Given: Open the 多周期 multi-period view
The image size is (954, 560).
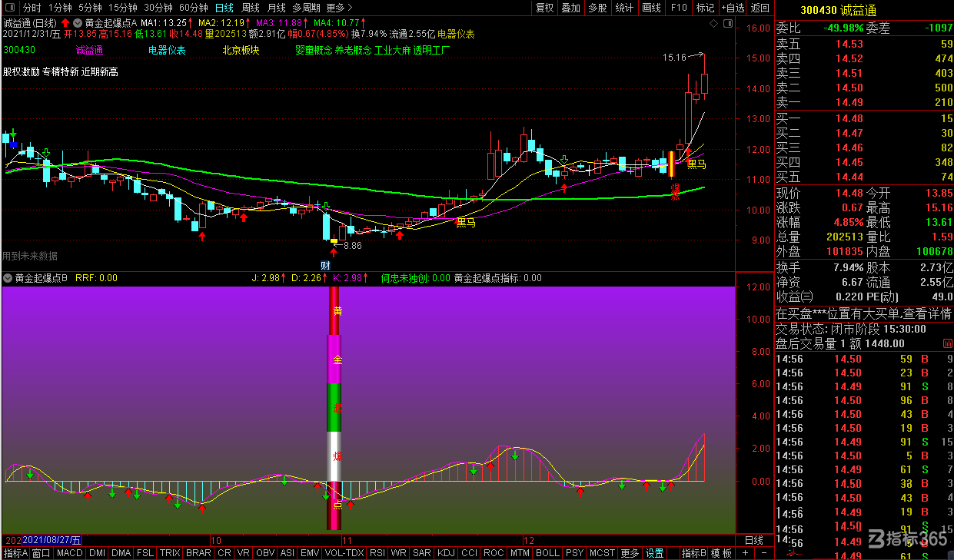Looking at the screenshot, I should click(306, 8).
